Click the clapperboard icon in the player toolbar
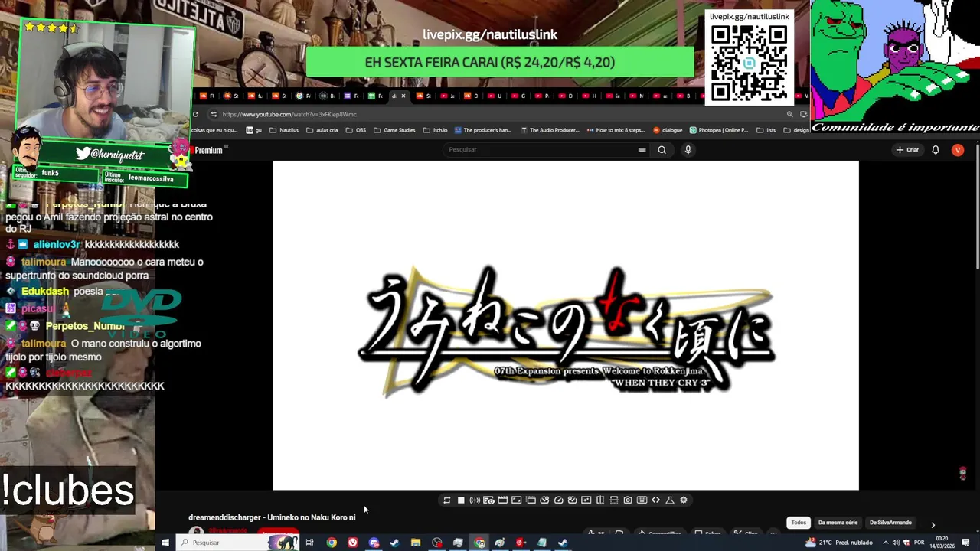980x551 pixels. tap(503, 500)
